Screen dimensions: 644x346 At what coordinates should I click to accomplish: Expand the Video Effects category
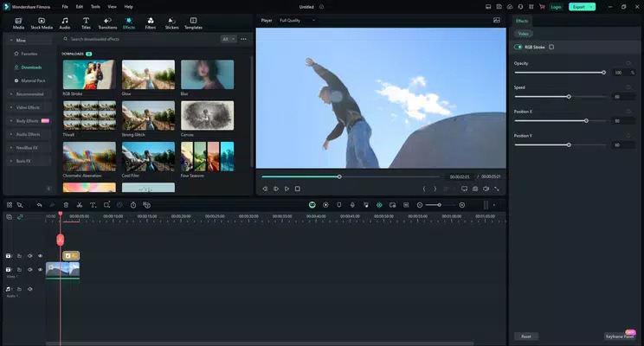pyautogui.click(x=28, y=107)
